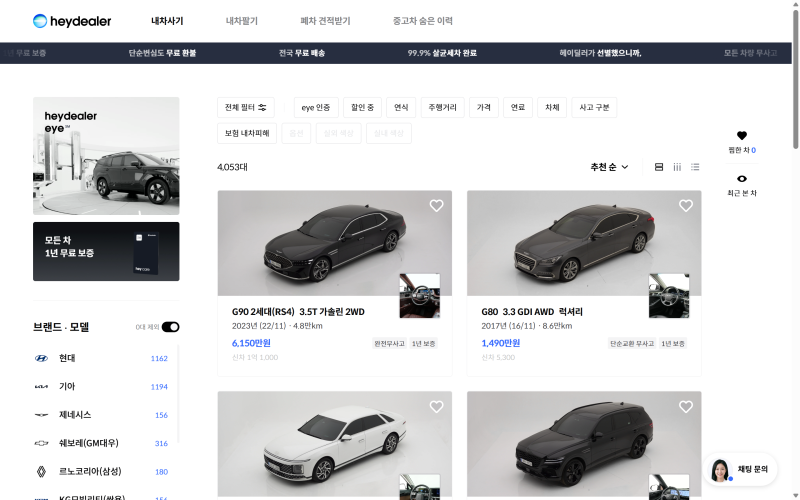This screenshot has width=800, height=500.
Task: Click the Renault diamond logo icon
Action: click(41, 471)
